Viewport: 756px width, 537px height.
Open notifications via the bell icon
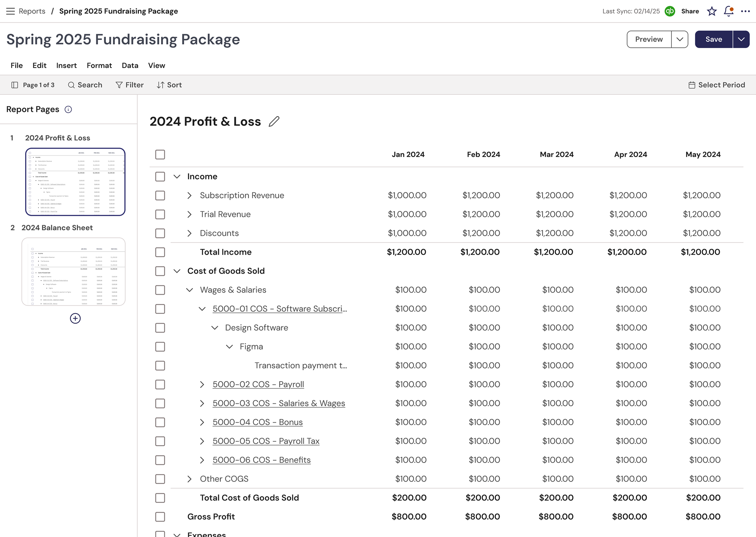point(728,11)
